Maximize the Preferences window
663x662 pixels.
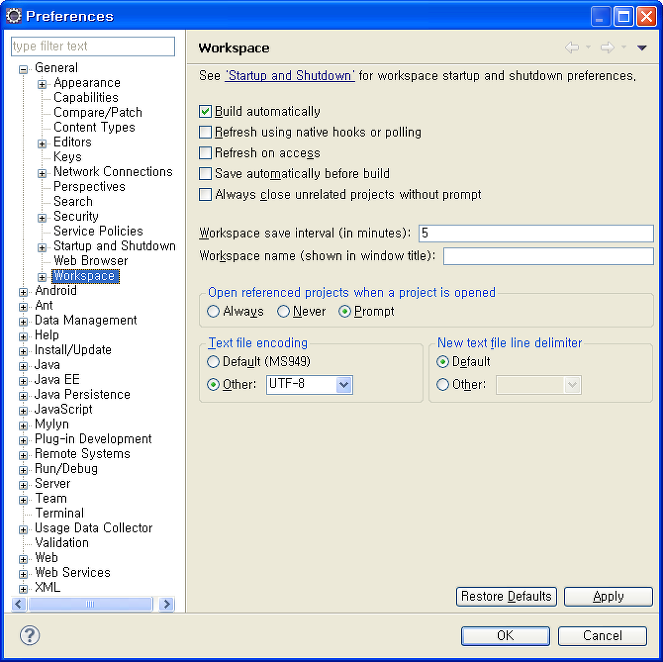[x=623, y=17]
